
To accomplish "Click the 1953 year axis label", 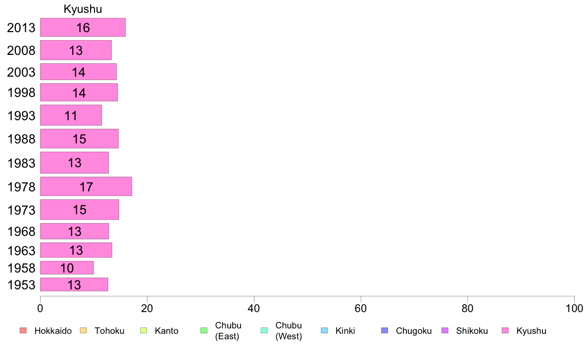I will click(x=21, y=285).
